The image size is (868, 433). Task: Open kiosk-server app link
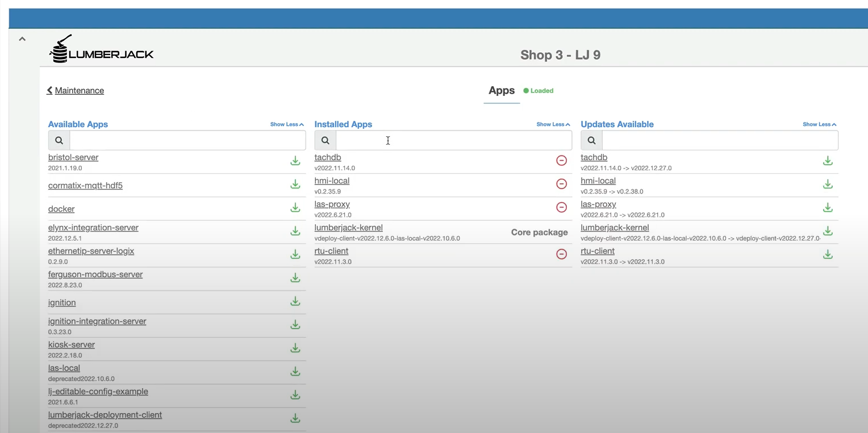pyautogui.click(x=72, y=345)
